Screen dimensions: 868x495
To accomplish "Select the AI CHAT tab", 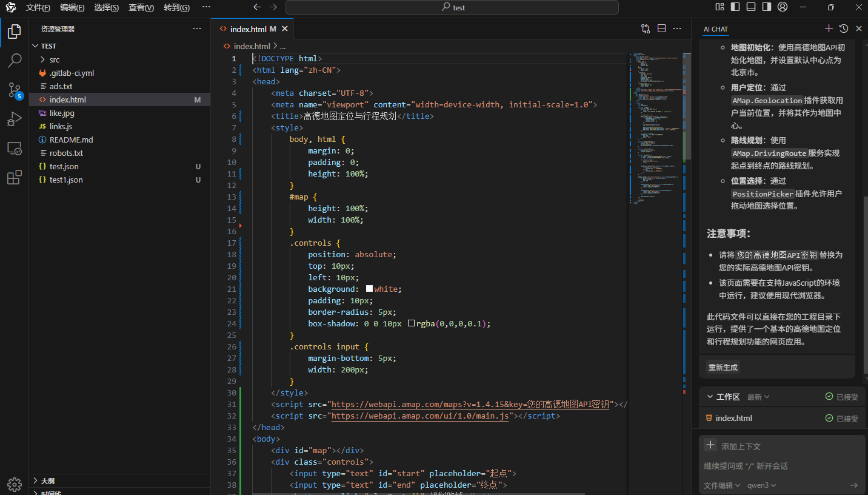I will [x=716, y=29].
